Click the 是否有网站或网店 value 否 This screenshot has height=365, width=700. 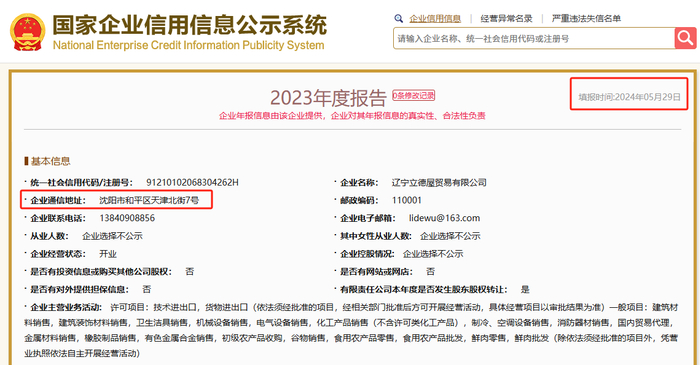click(x=430, y=271)
